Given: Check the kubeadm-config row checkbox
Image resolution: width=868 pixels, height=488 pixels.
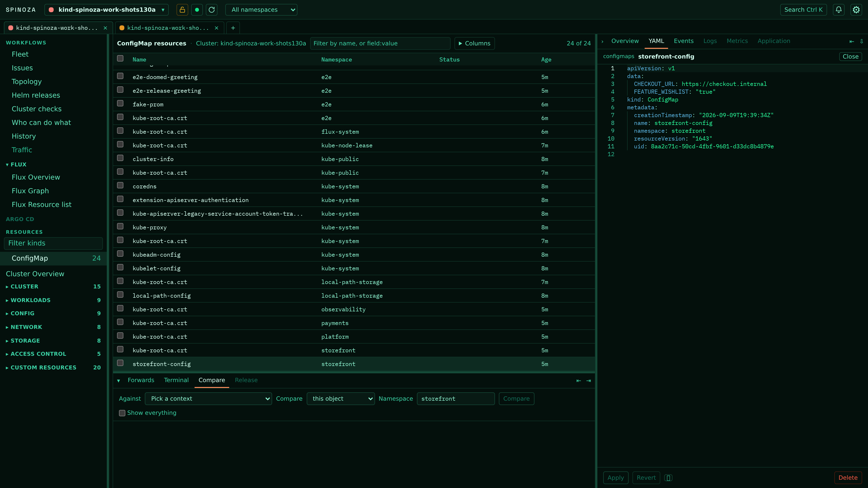Looking at the screenshot, I should (120, 254).
